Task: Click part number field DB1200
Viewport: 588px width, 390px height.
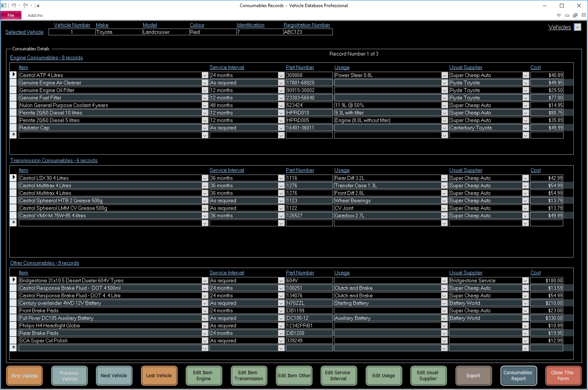Action: [309, 333]
